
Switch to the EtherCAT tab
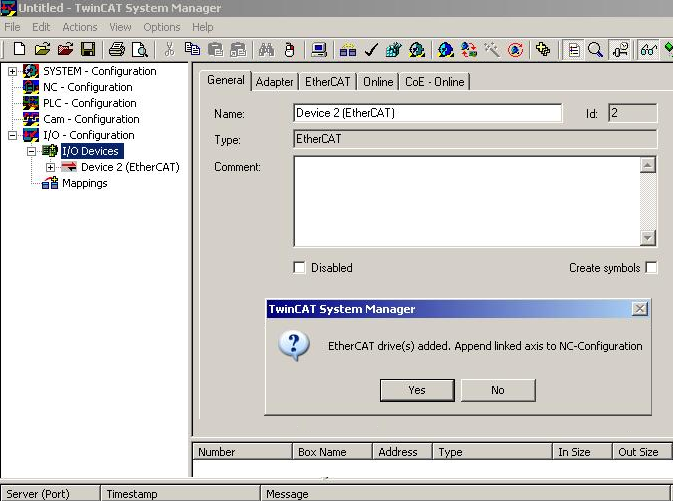327,82
